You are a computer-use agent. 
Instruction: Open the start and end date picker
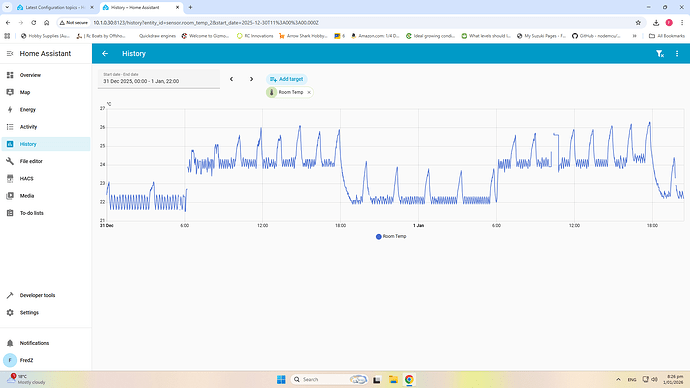(159, 79)
